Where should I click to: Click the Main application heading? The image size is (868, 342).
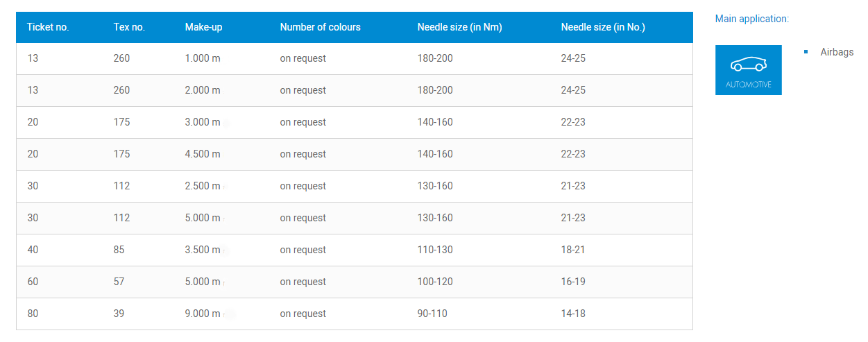tap(751, 19)
